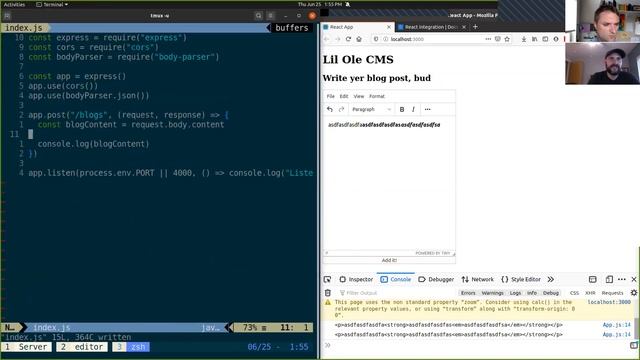Open the editor View menu
Image resolution: width=640 pixels, height=360 pixels.
pyautogui.click(x=359, y=96)
